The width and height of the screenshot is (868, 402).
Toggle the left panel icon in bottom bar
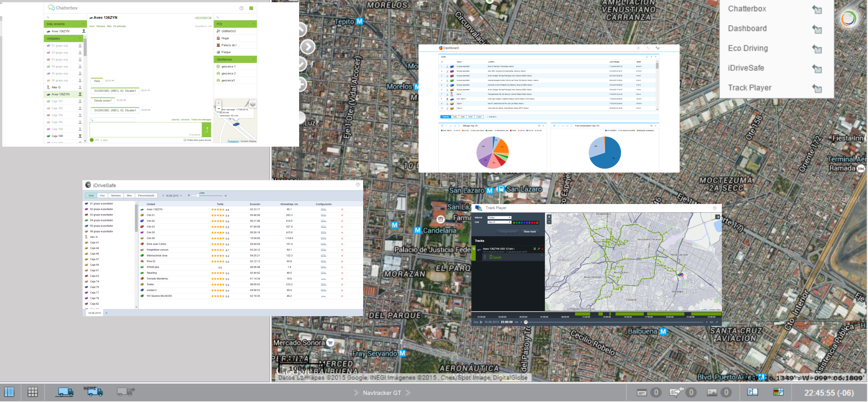pos(9,392)
